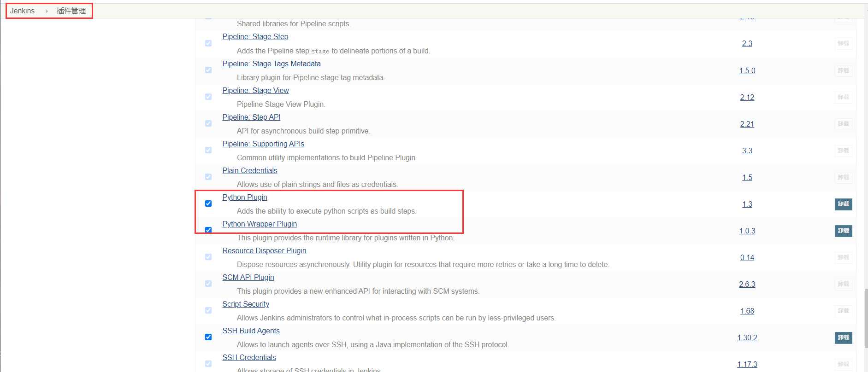Open the SSH Build Agents link

[251, 331]
